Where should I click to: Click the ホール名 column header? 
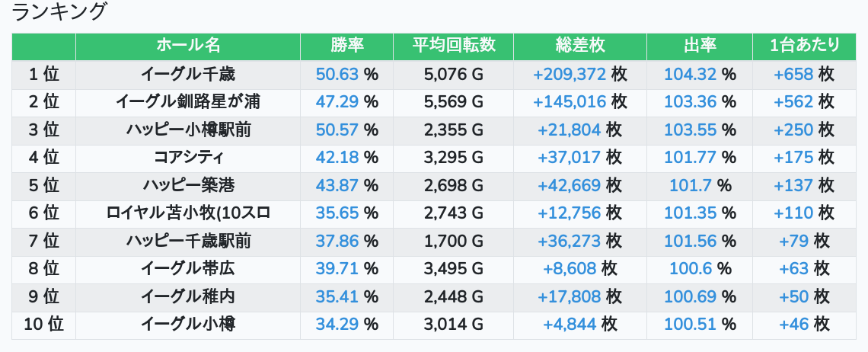coord(188,46)
